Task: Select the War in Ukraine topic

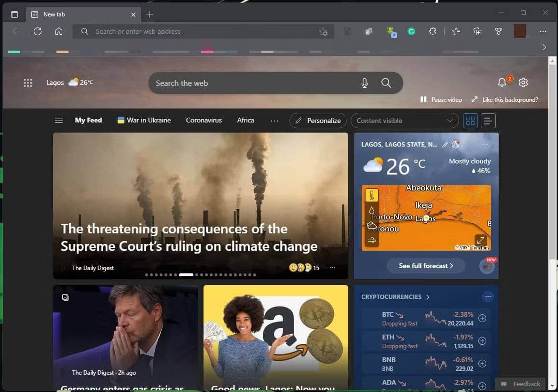Action: click(143, 120)
